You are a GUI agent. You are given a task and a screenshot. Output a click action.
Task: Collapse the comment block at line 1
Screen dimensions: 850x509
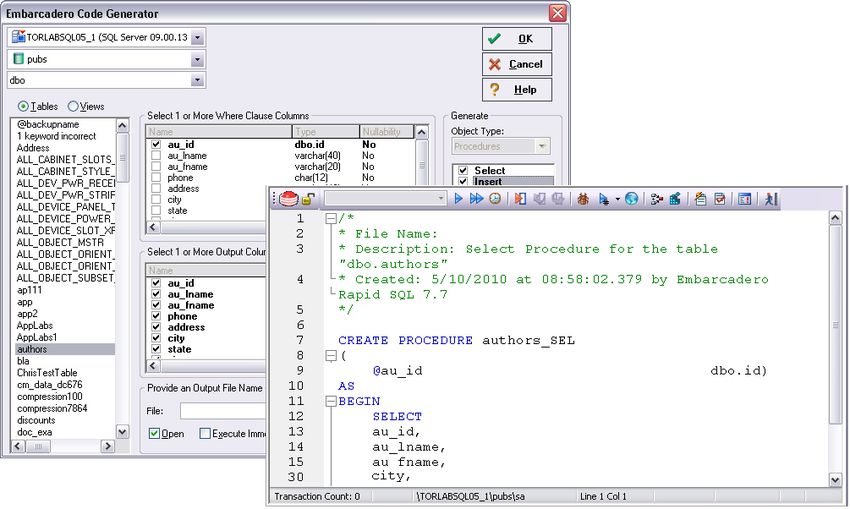331,219
